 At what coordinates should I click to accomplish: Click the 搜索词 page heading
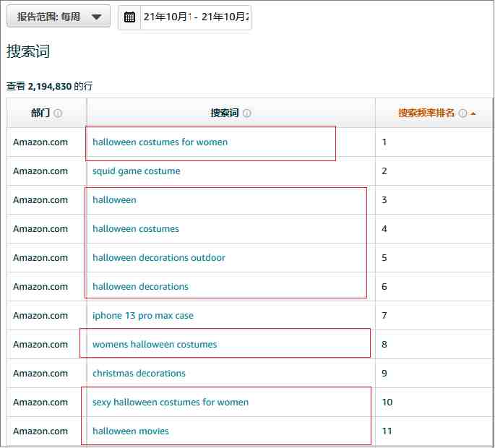[x=28, y=51]
